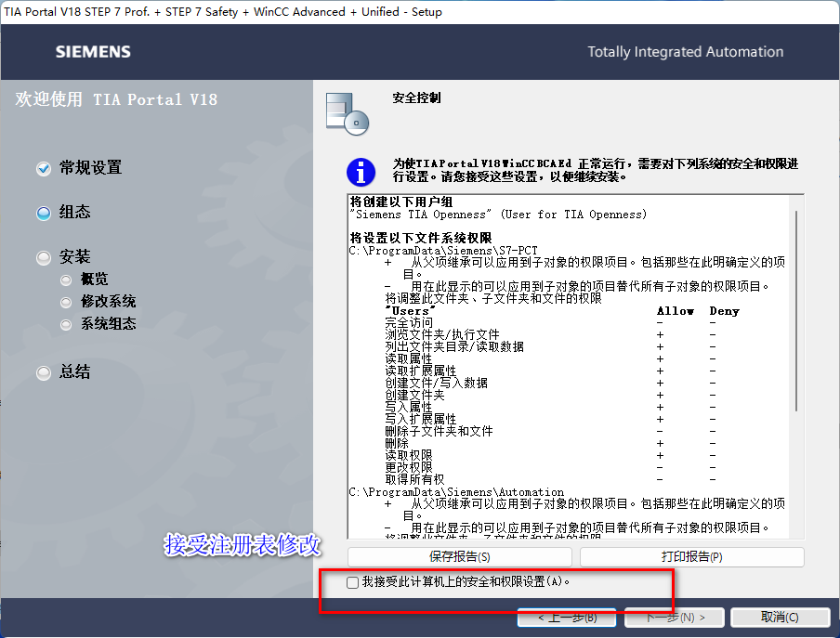This screenshot has width=840, height=638.
Task: Select the 安装 step indicator
Action: click(x=44, y=258)
